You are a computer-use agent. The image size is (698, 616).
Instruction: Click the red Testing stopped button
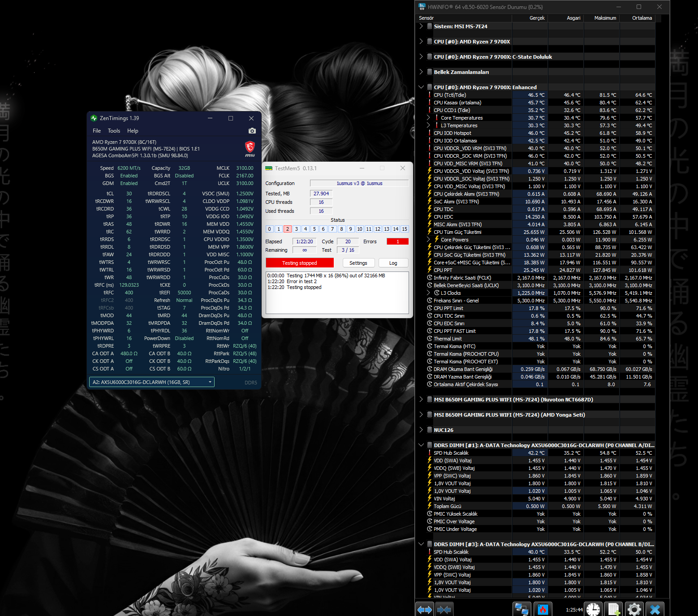[x=300, y=263]
